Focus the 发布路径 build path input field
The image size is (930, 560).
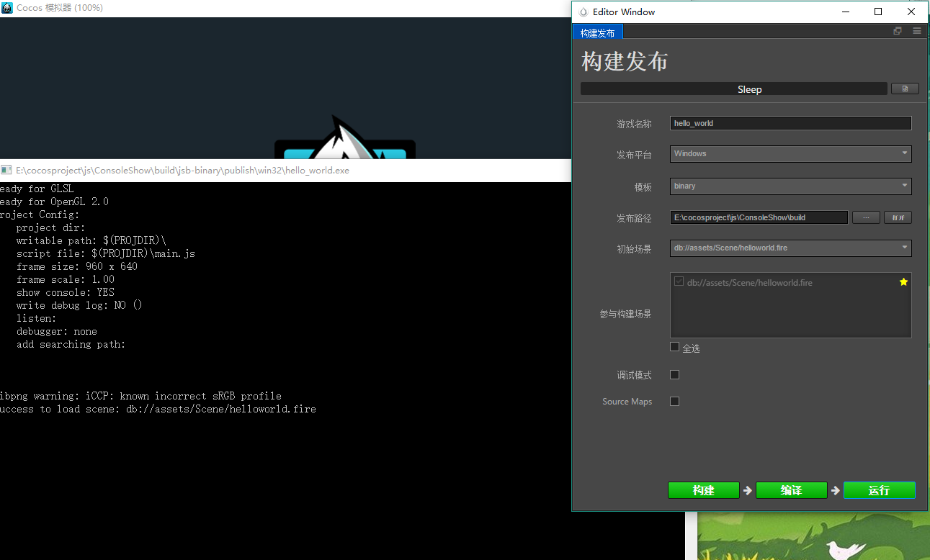click(x=759, y=217)
